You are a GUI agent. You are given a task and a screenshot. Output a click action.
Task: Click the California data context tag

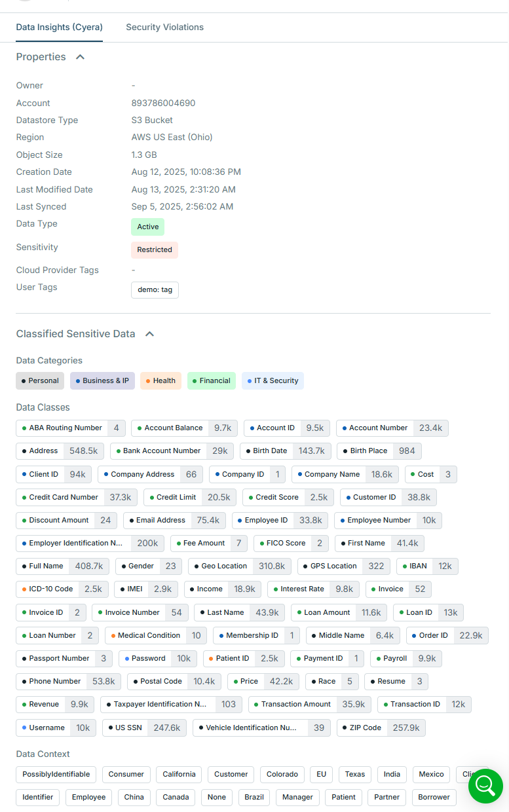[x=179, y=775]
